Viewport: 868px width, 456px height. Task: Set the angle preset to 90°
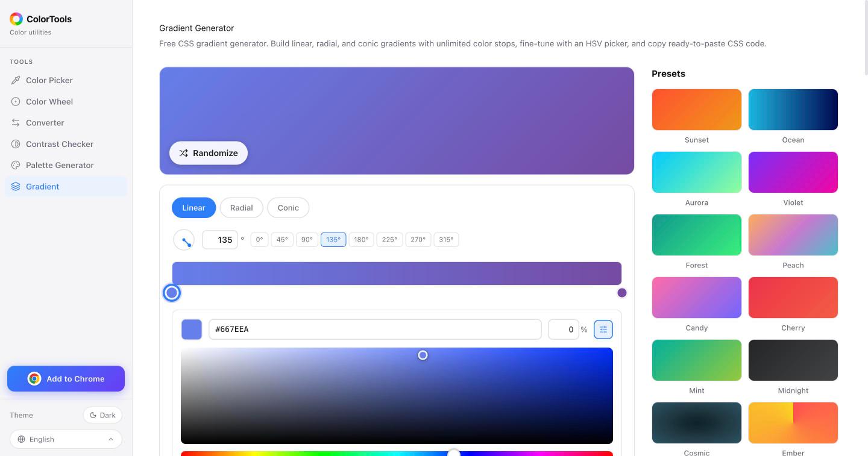tap(307, 240)
